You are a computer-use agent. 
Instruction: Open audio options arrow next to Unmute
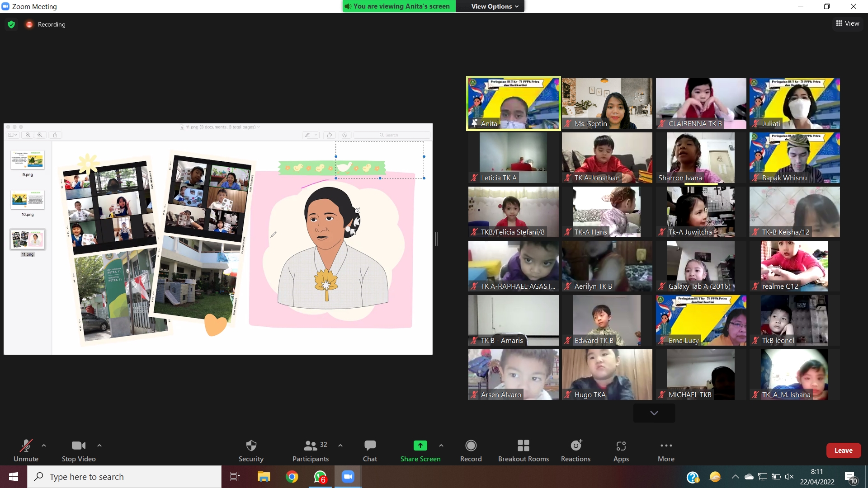(x=44, y=446)
